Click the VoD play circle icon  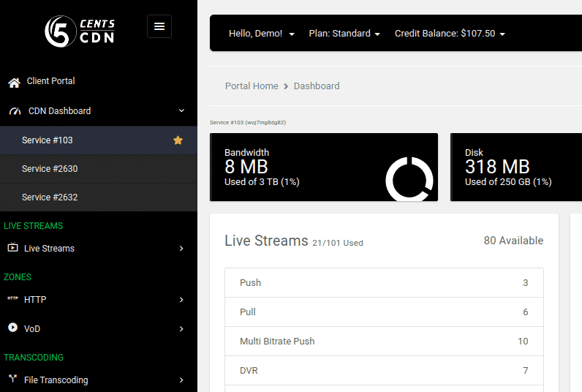12,328
